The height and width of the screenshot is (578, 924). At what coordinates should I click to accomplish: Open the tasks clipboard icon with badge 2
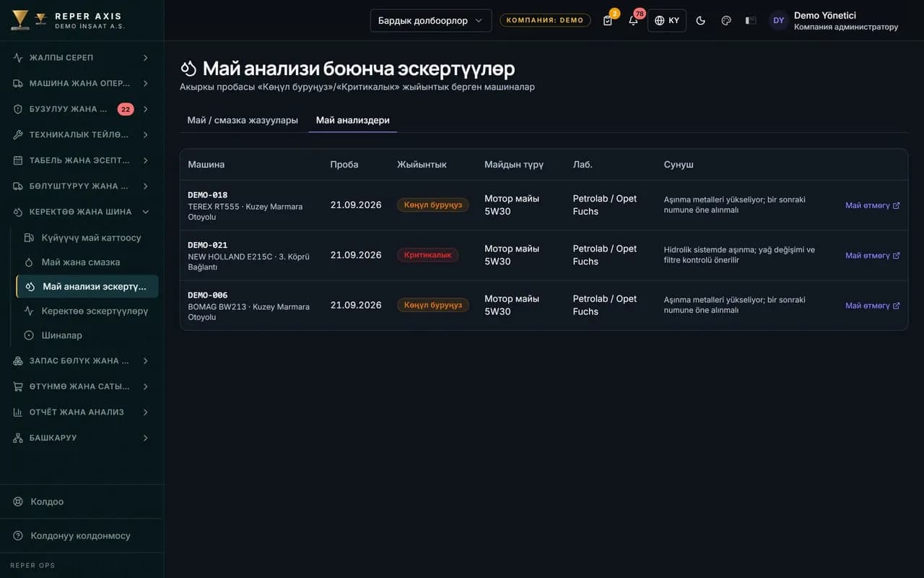click(x=608, y=20)
